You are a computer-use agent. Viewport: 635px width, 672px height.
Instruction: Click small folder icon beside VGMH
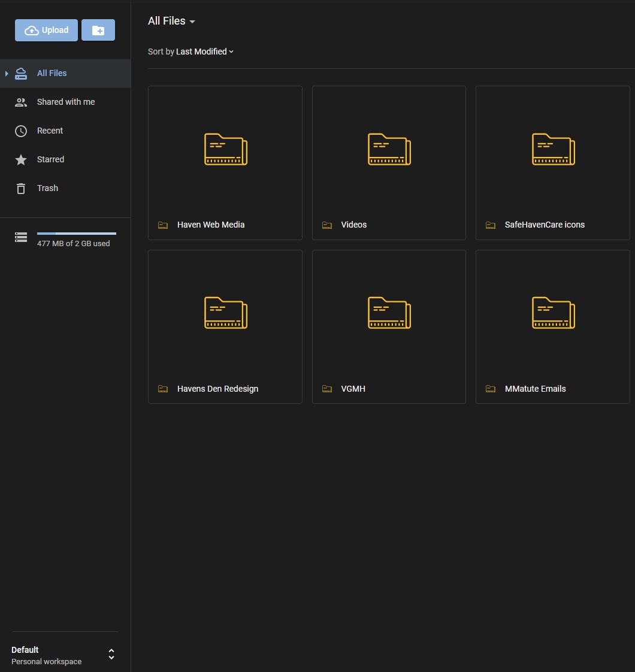click(x=326, y=389)
